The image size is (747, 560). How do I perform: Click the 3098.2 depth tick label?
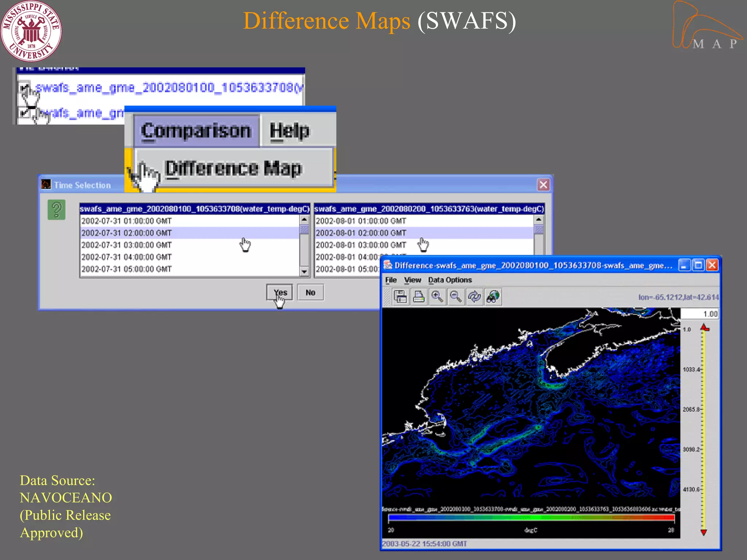click(691, 450)
